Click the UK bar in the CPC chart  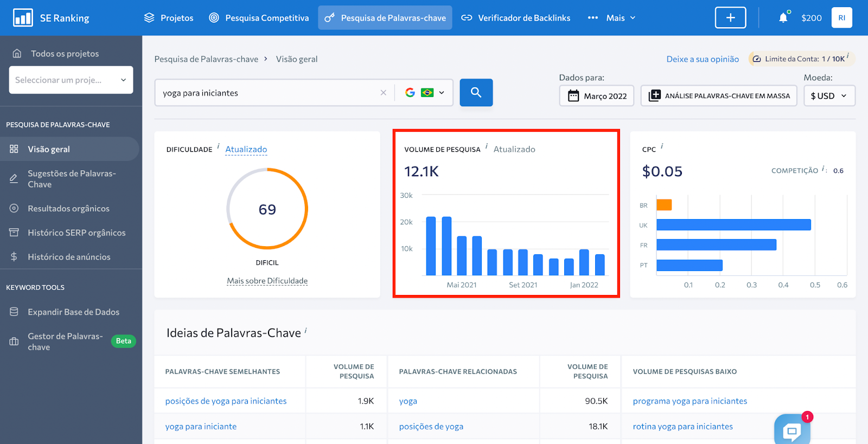point(733,224)
